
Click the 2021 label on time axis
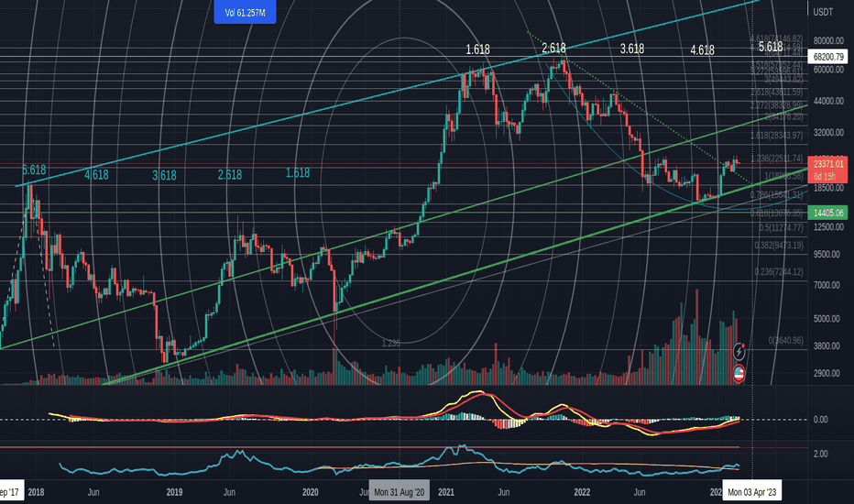coord(446,492)
